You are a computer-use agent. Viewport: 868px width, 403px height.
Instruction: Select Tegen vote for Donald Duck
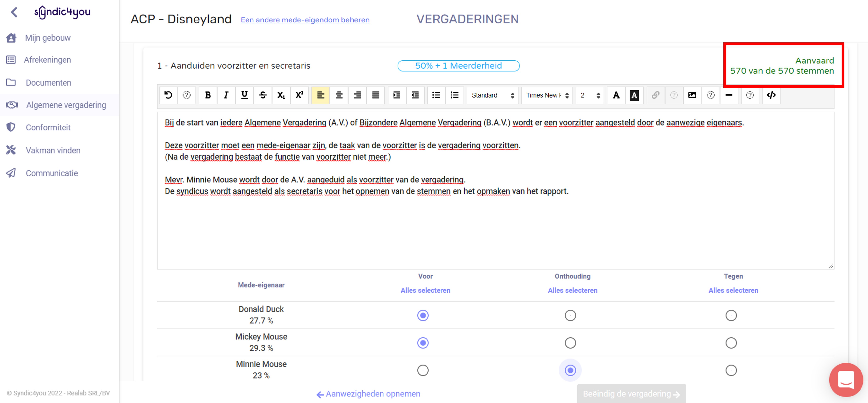731,316
